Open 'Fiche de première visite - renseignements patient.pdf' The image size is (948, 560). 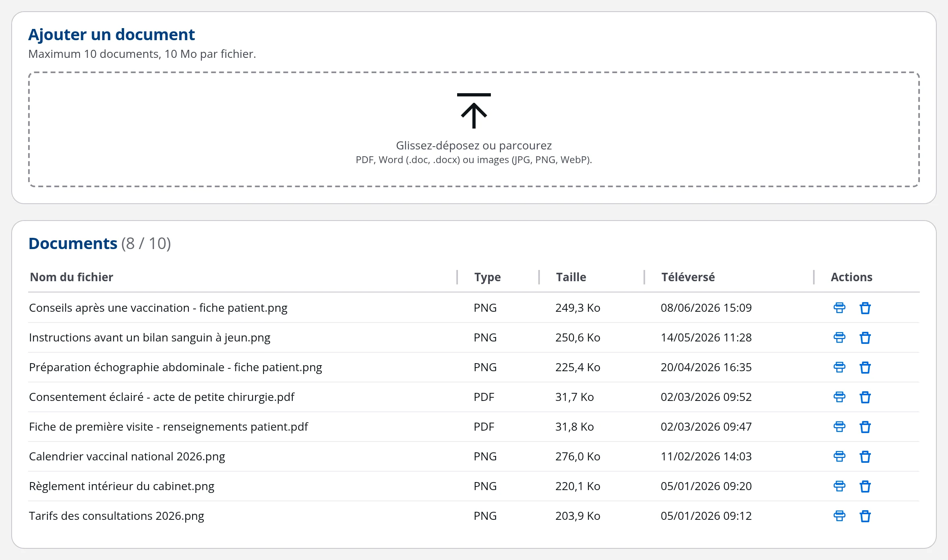168,427
